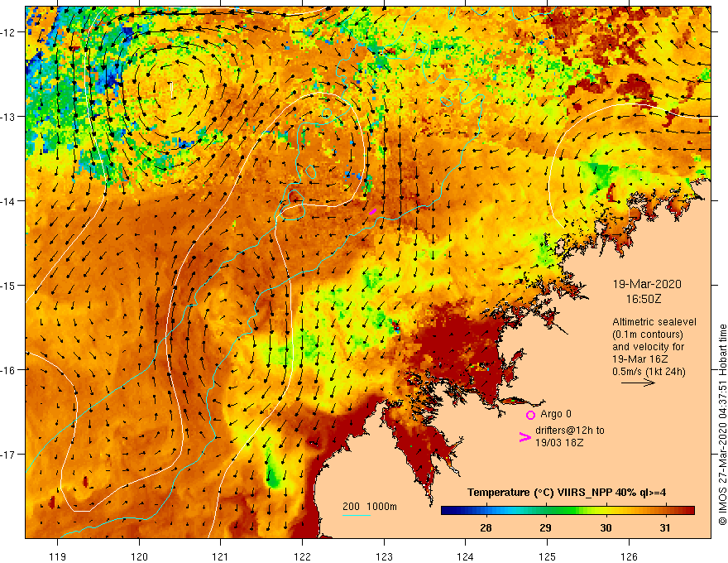Viewport: 728px width, 563px height.
Task: Click the drifters@12h to label
Action: (570, 431)
